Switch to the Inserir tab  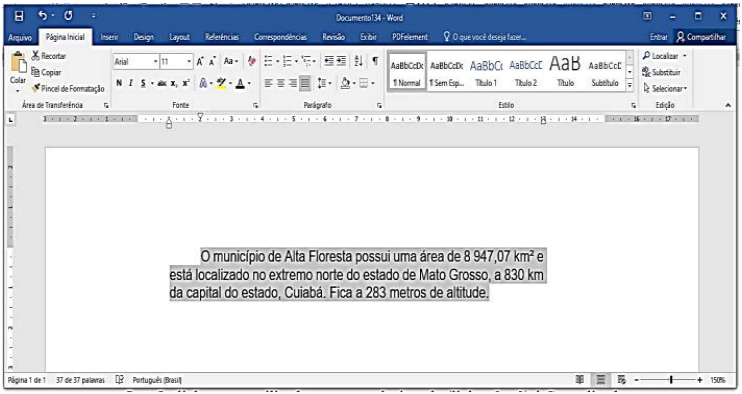coord(109,37)
